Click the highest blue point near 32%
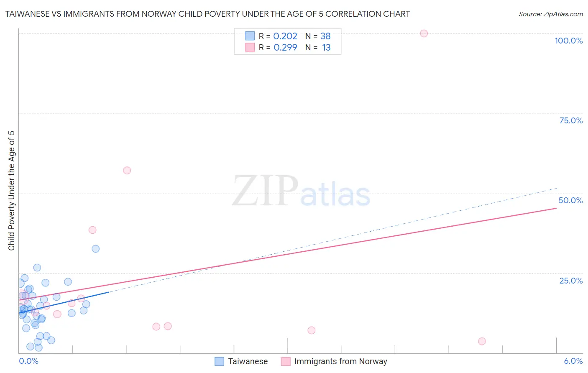This screenshot has width=588, height=373. point(95,249)
